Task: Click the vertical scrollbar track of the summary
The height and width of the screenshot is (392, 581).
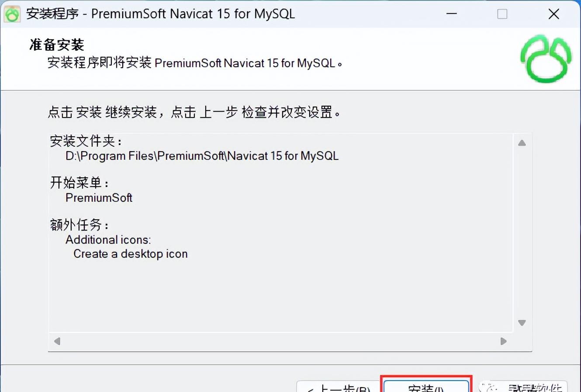Action: 522,233
